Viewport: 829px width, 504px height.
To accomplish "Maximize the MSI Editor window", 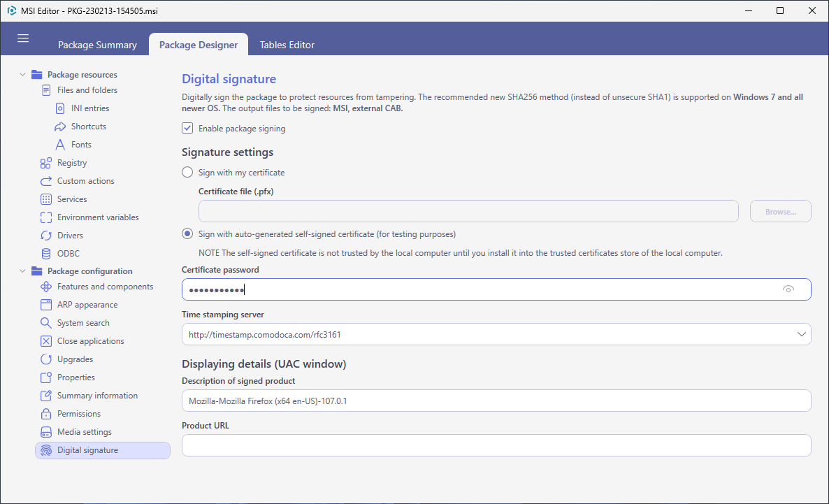I will click(x=780, y=10).
